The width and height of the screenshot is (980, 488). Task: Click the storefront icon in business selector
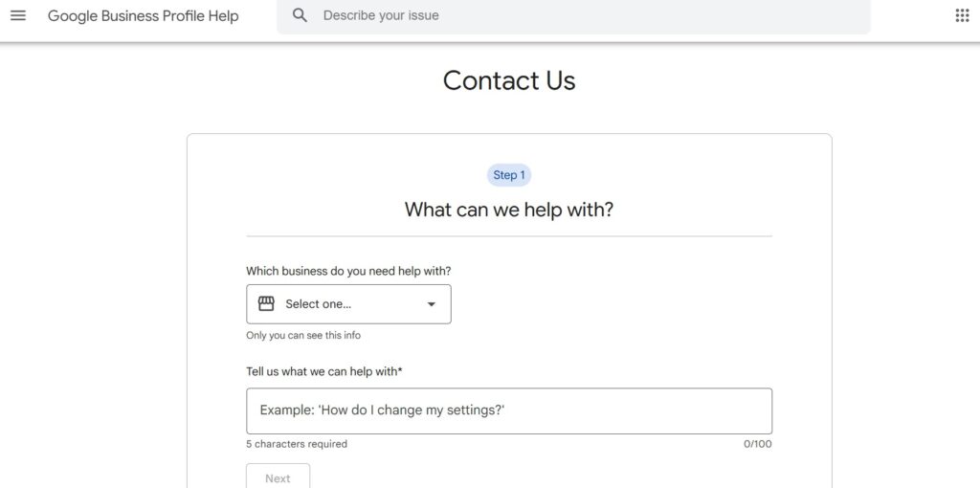point(266,304)
